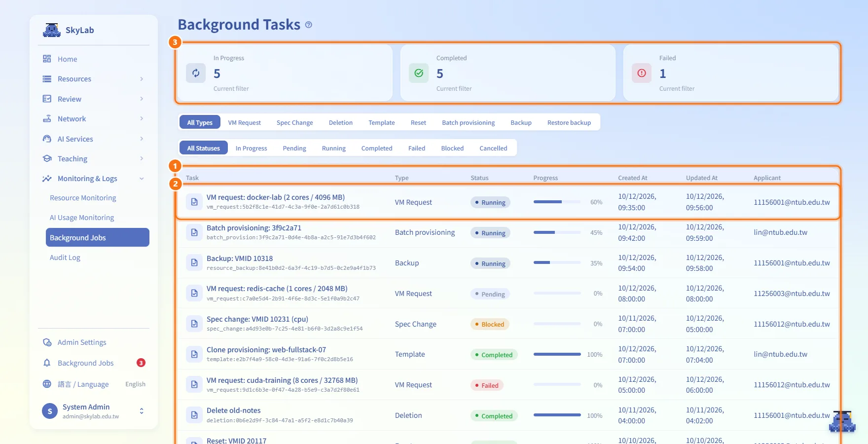
Task: Open AI Usage Monitoring page
Action: pos(82,218)
